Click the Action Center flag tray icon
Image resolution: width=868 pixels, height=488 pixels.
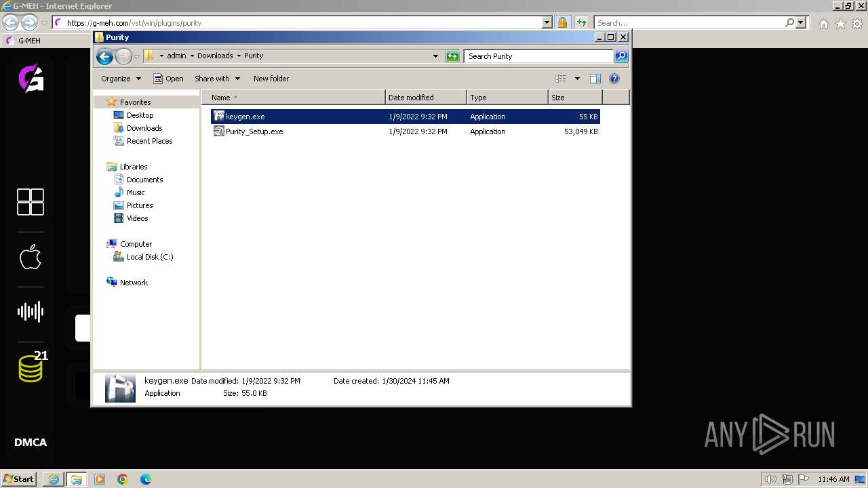click(804, 479)
